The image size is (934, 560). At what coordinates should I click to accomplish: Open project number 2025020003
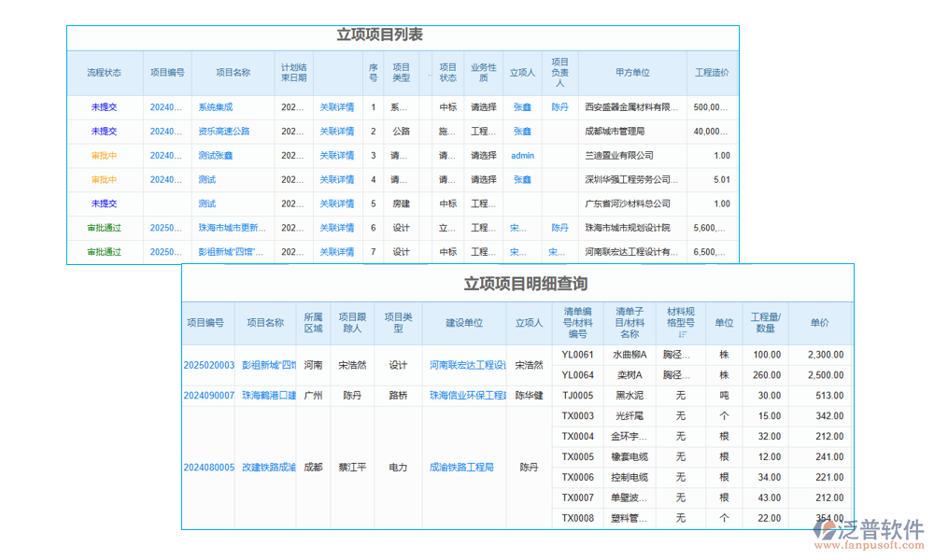tap(210, 365)
